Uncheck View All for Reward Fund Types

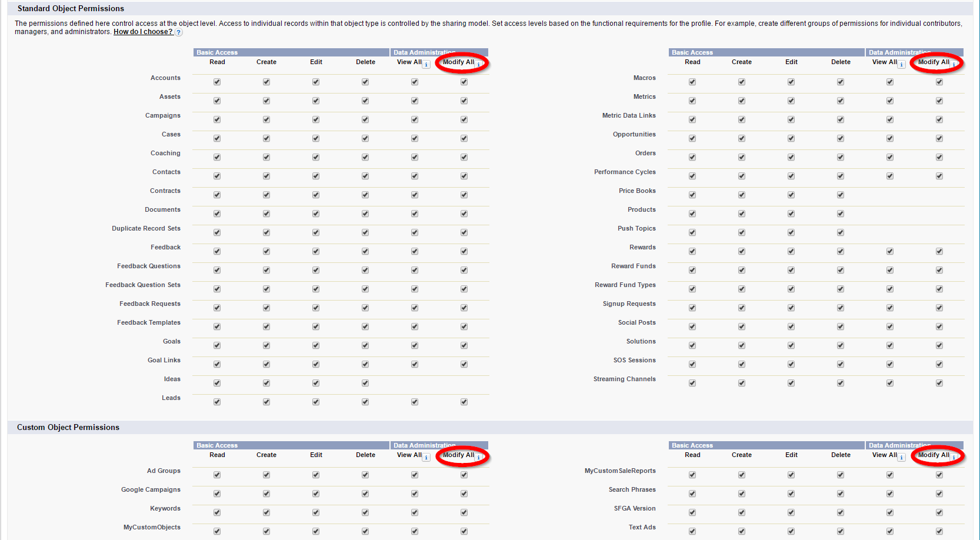click(x=890, y=289)
